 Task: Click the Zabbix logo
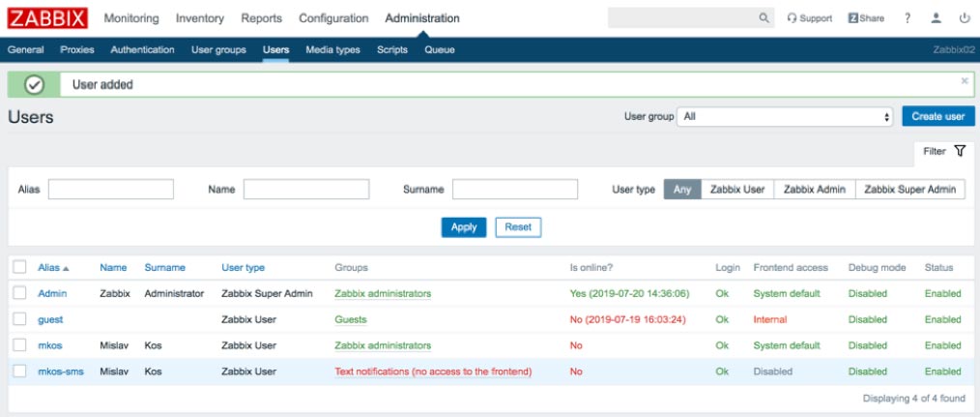tap(47, 18)
